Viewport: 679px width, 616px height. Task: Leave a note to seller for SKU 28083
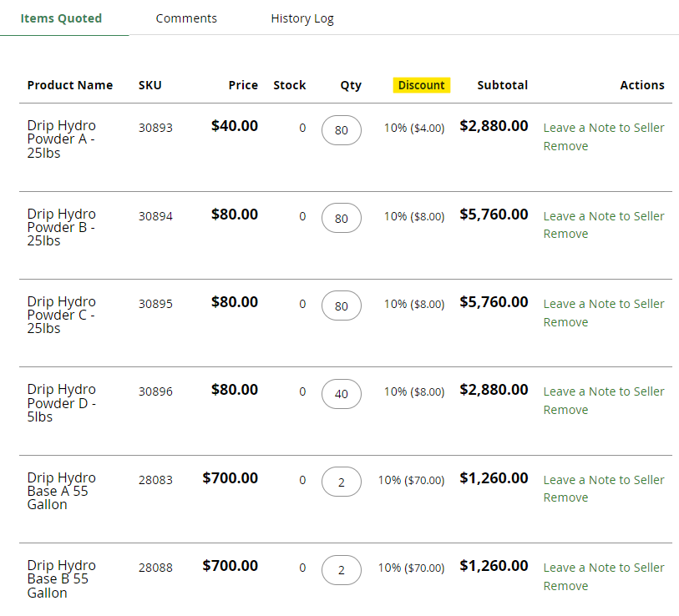[x=604, y=480]
